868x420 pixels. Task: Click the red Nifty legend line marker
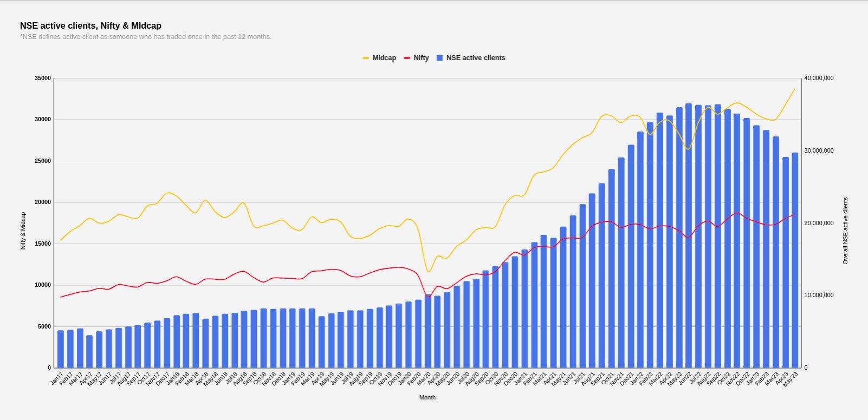(x=407, y=58)
